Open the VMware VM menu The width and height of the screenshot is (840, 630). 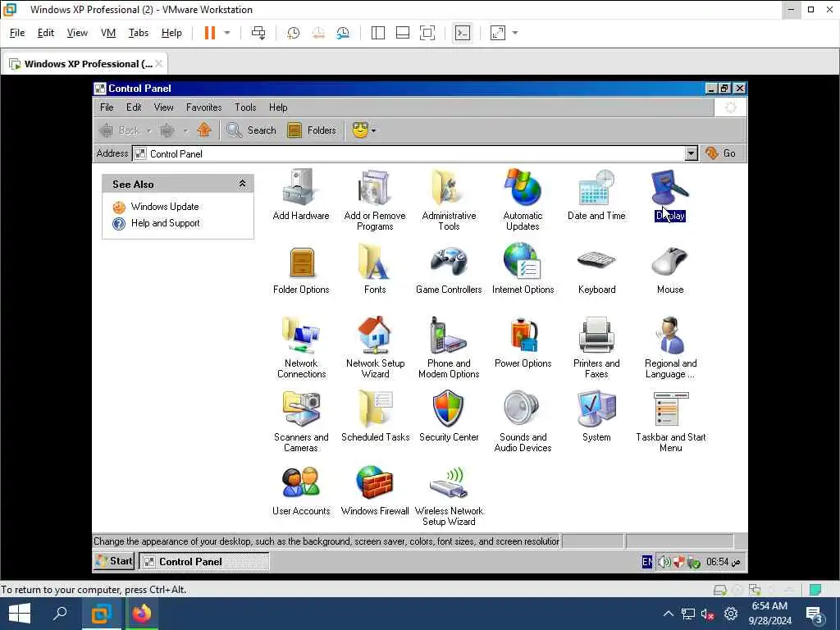pyautogui.click(x=108, y=33)
